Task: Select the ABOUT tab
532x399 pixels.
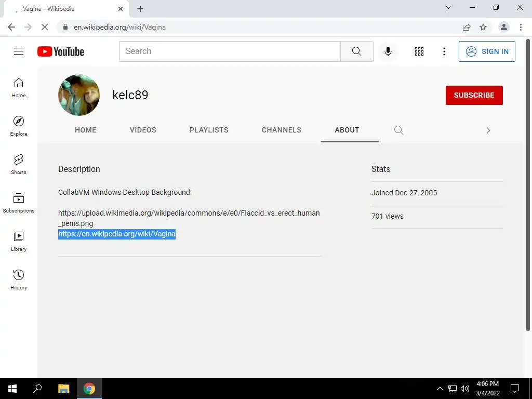Action: 347,130
